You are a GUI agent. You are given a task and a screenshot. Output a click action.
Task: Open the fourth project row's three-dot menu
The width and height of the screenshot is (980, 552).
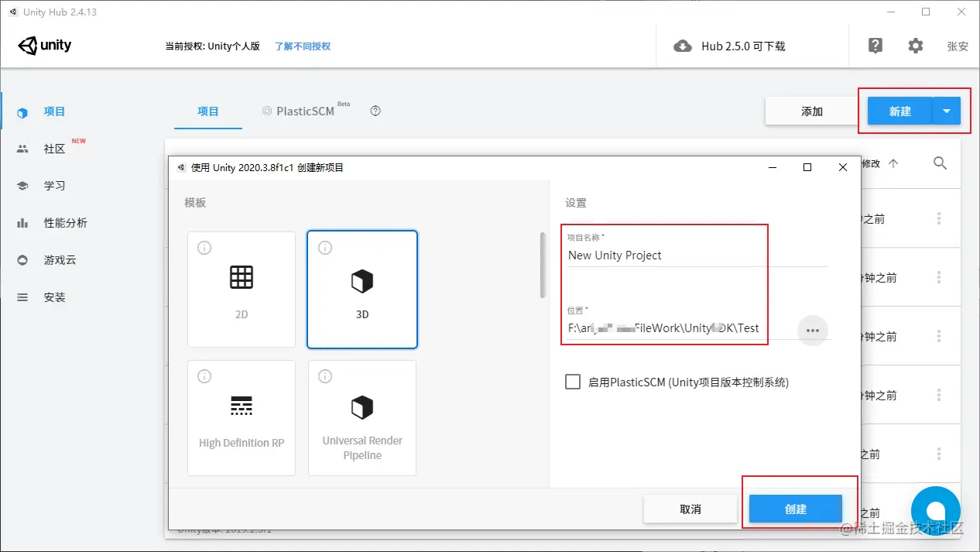939,396
